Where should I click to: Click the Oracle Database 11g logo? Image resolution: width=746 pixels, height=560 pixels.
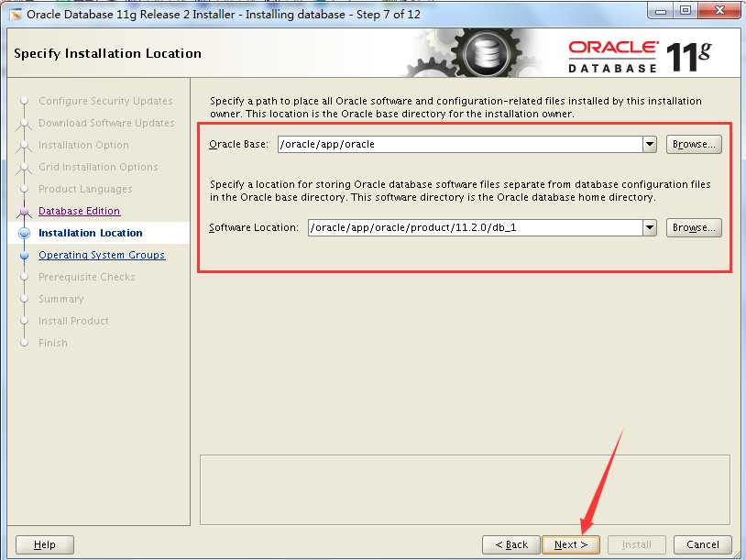click(x=640, y=57)
